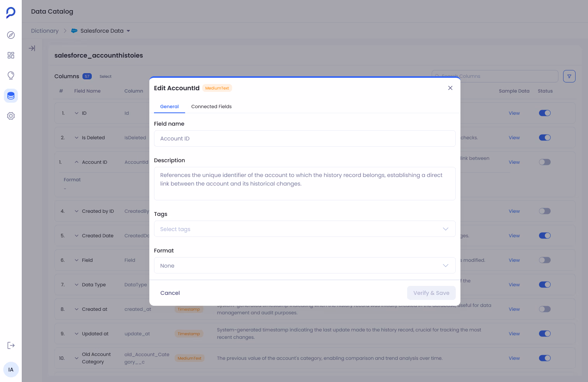588x382 pixels.
Task: Expand the Old Account Category row chevron
Action: [77, 358]
